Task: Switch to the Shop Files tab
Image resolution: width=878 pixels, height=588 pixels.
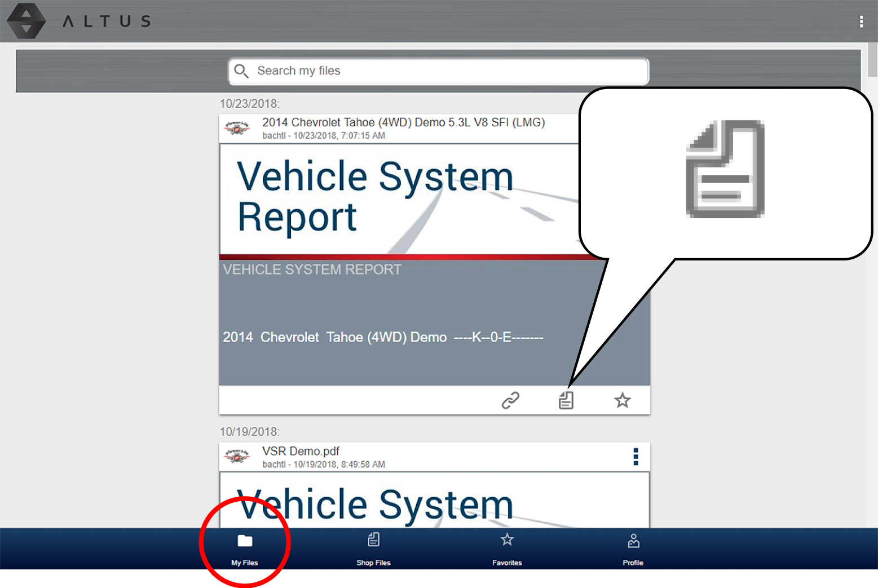Action: (x=373, y=548)
